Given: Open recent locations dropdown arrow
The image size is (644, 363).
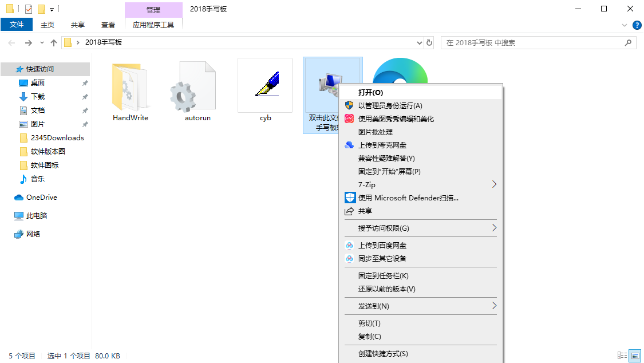Looking at the screenshot, I should pyautogui.click(x=42, y=43).
